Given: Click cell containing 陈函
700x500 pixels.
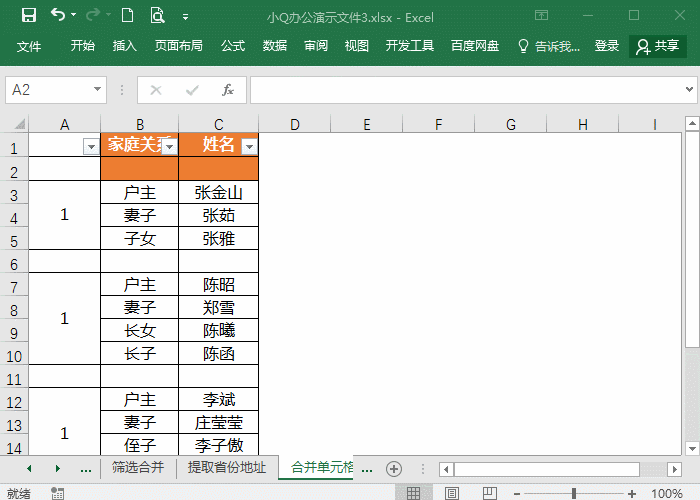Looking at the screenshot, I should click(218, 353).
